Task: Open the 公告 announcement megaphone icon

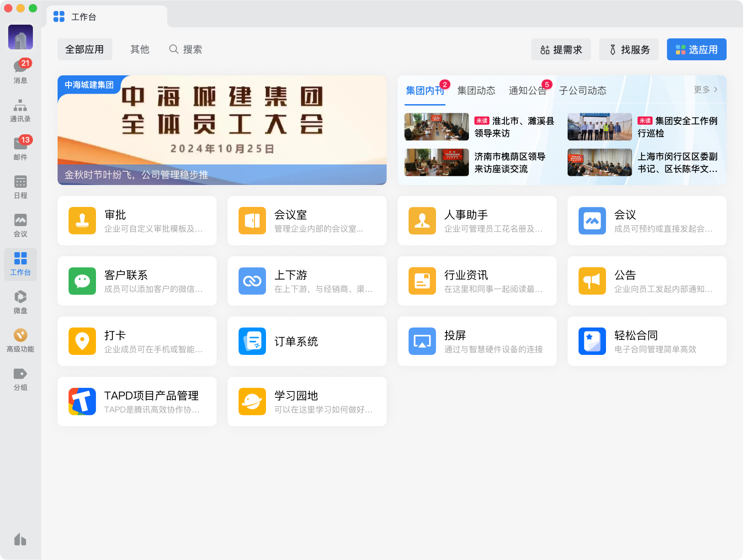Action: point(592,281)
